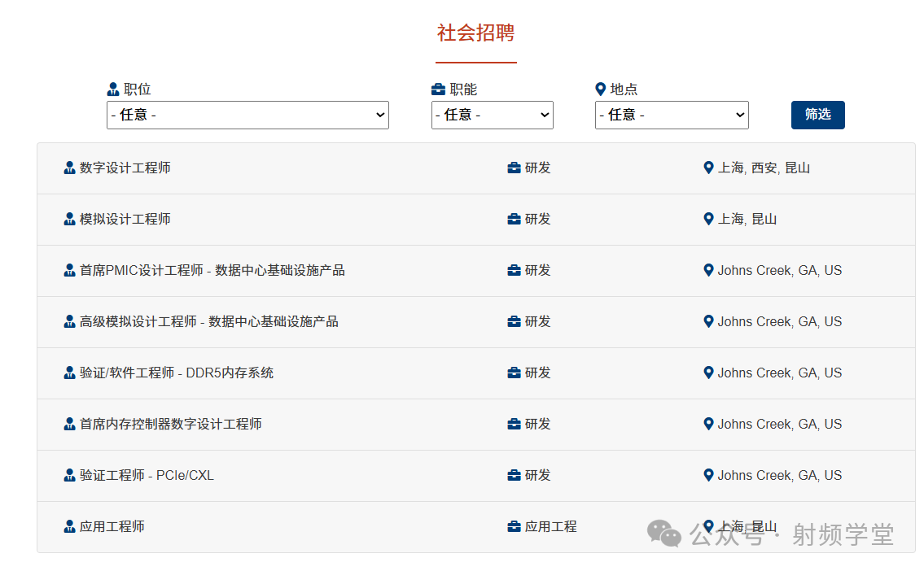Click briefcase icon in 模拟设计工程师 row
This screenshot has height=571, width=924.
tap(514, 220)
